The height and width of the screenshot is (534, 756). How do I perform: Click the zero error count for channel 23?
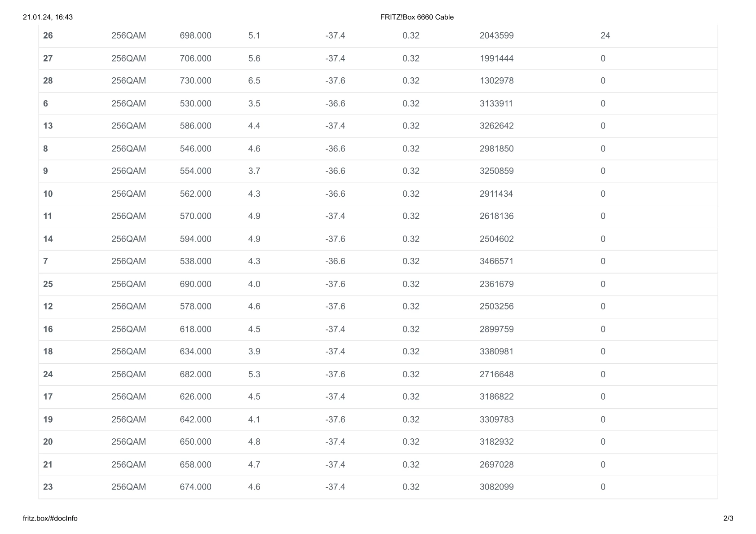point(603,487)
